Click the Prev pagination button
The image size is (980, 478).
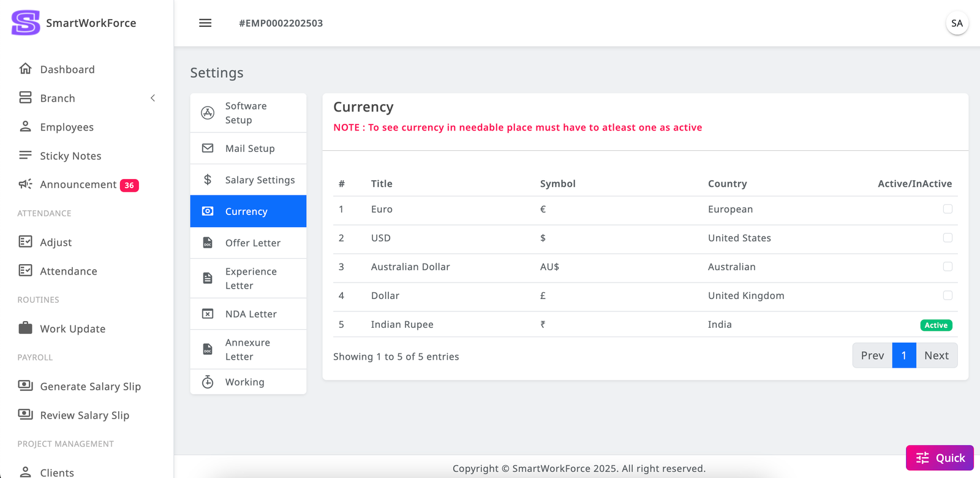click(872, 355)
